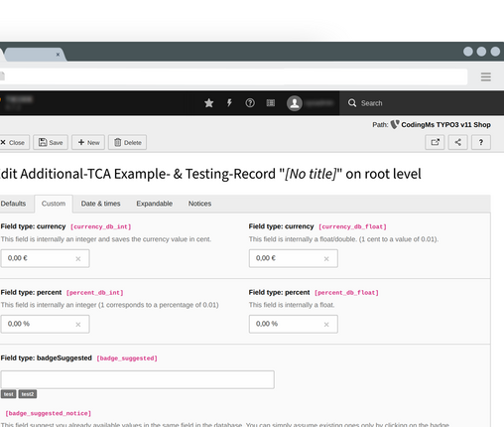Click the flush caches lightning icon

click(x=229, y=103)
